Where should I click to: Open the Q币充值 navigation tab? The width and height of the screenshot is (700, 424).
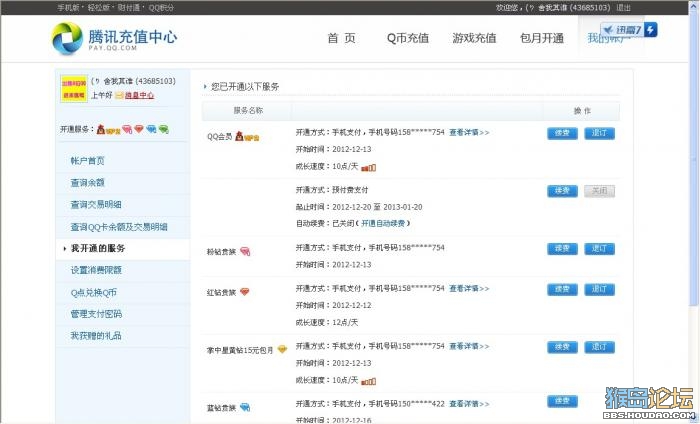[x=408, y=38]
